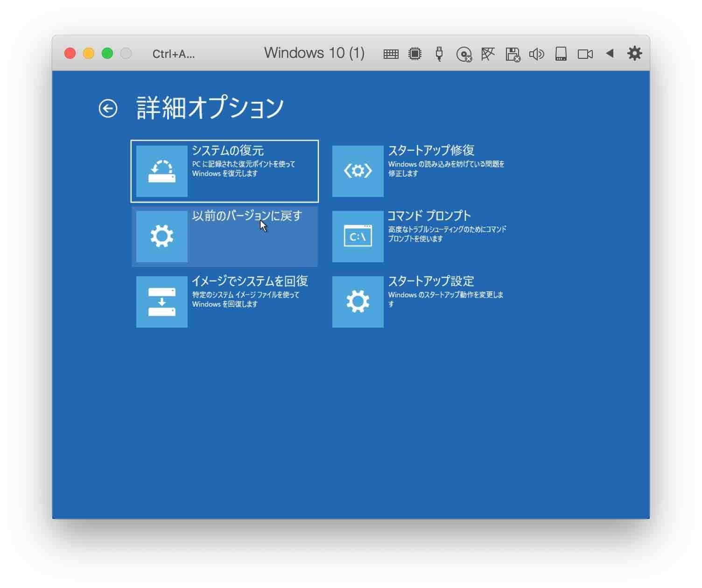Click 以前のバージョンに戻す title text
702x588 pixels.
247,216
